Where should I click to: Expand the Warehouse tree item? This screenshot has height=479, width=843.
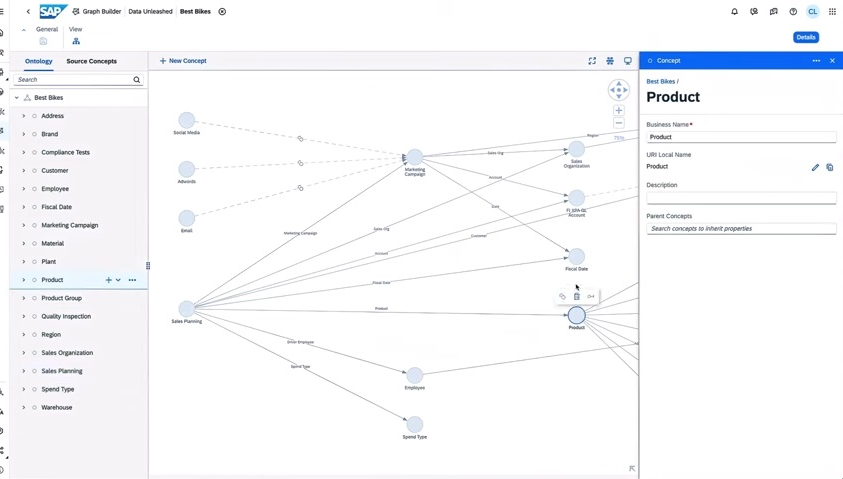tap(24, 407)
